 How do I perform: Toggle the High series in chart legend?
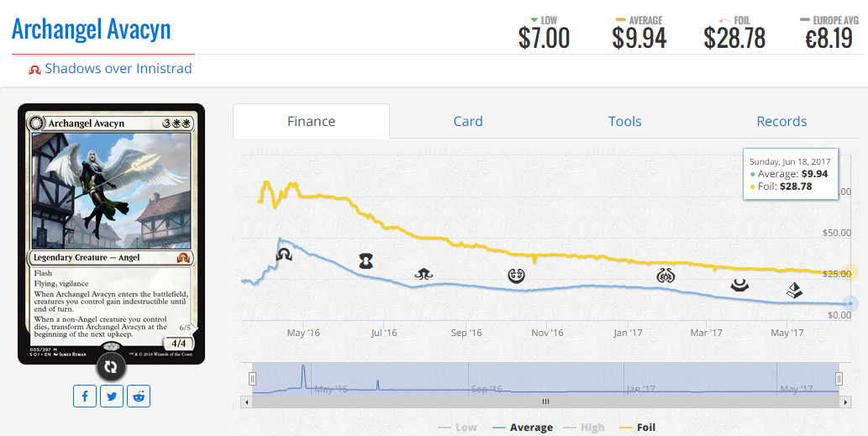tap(584, 428)
